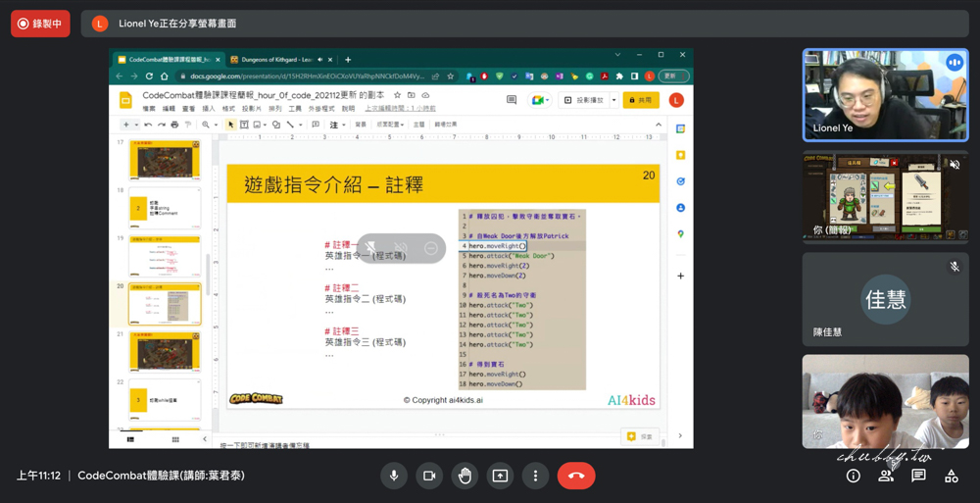This screenshot has height=503, width=980.
Task: Expand new slide layout dropdown arrow
Action: pyautogui.click(x=135, y=125)
